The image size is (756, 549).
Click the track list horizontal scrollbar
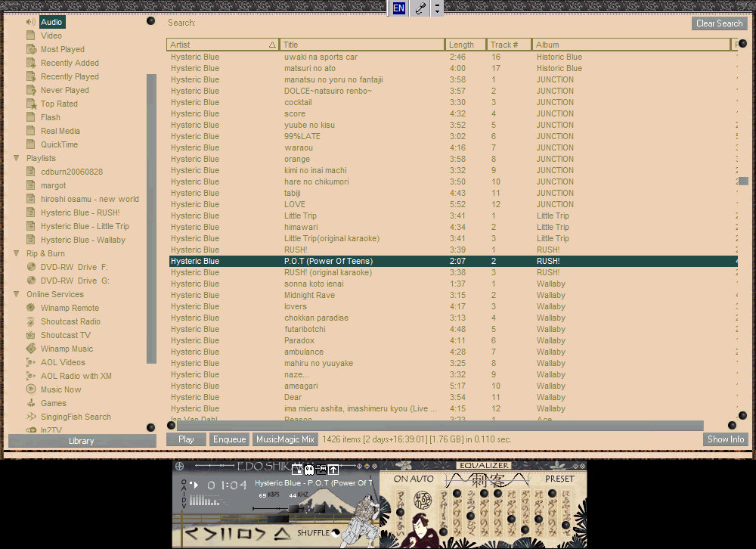coord(440,426)
